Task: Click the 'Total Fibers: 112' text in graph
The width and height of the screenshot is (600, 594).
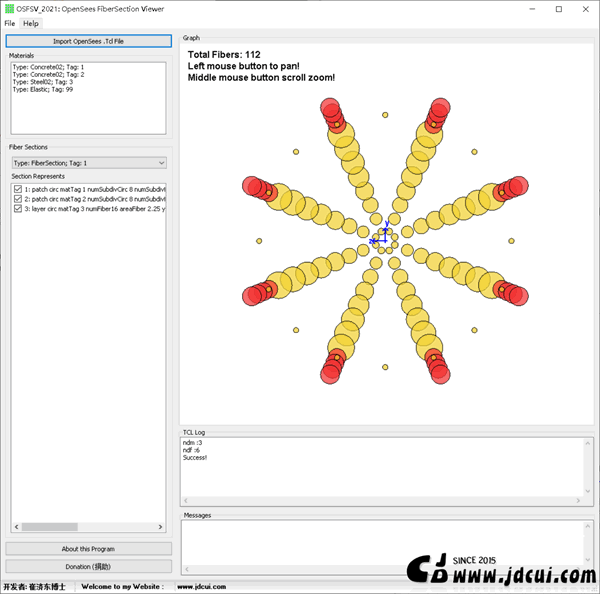Action: point(224,54)
